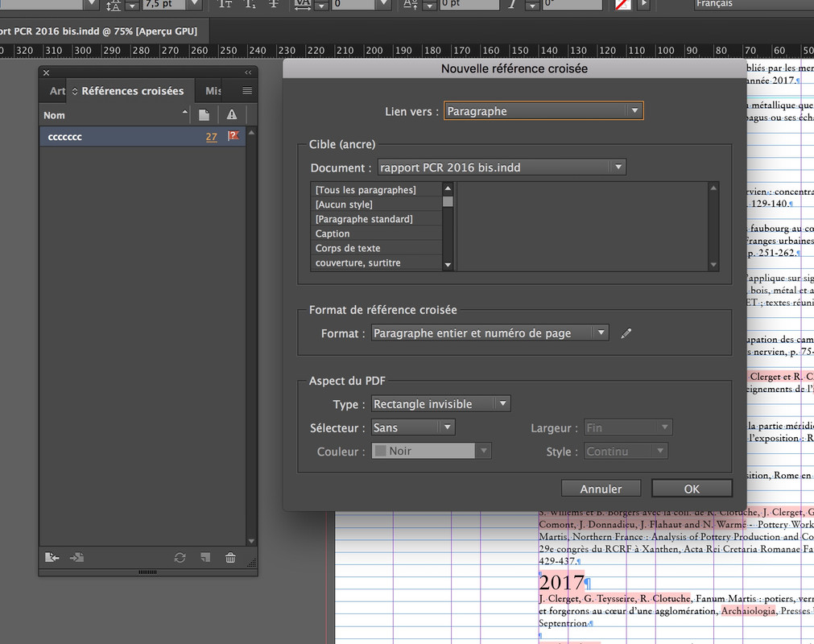This screenshot has height=644, width=814.
Task: Cycle panel view via arrows beside Références croisées
Action: click(75, 91)
